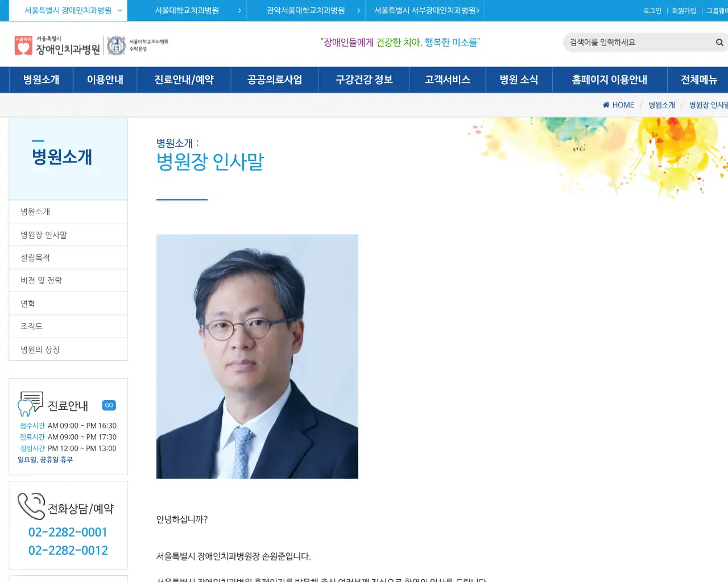Open the 구강건강 정보 main menu

point(365,80)
